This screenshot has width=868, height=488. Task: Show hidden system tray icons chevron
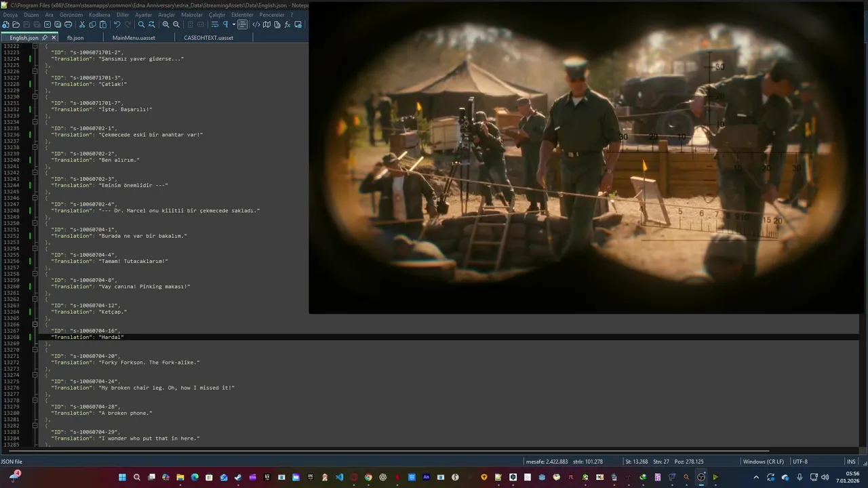click(756, 477)
